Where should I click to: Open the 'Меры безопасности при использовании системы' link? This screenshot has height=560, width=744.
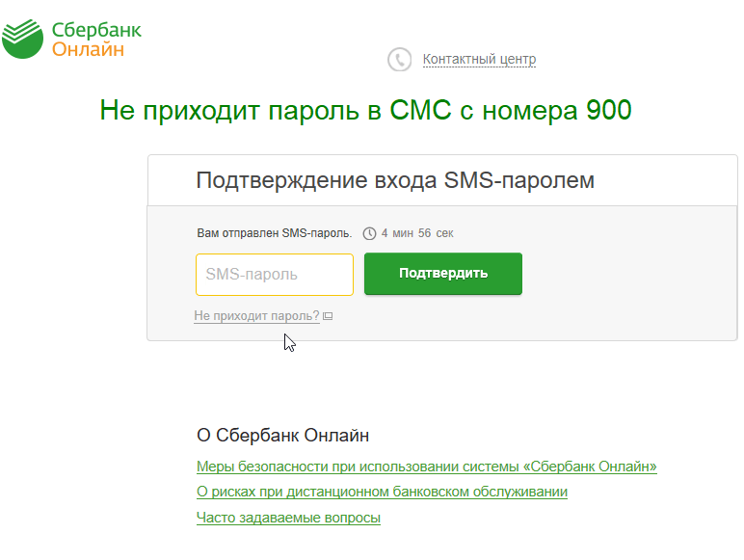[426, 467]
